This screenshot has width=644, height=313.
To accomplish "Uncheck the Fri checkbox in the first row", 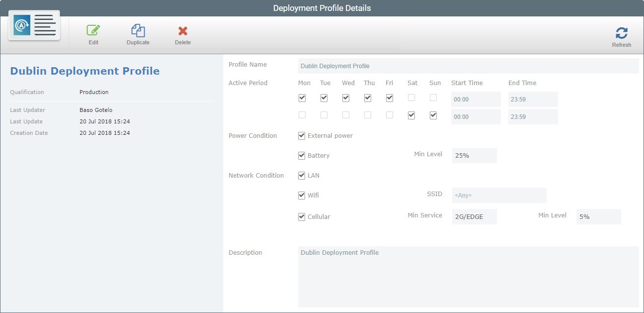I will [389, 98].
